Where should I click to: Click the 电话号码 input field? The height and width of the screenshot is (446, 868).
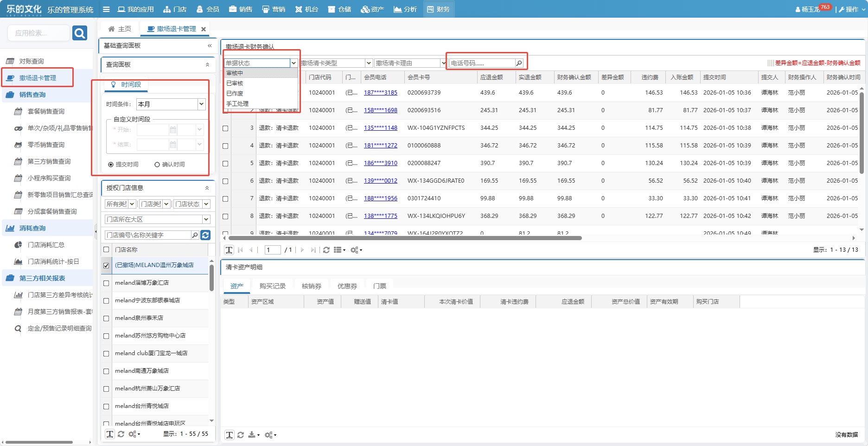point(482,63)
